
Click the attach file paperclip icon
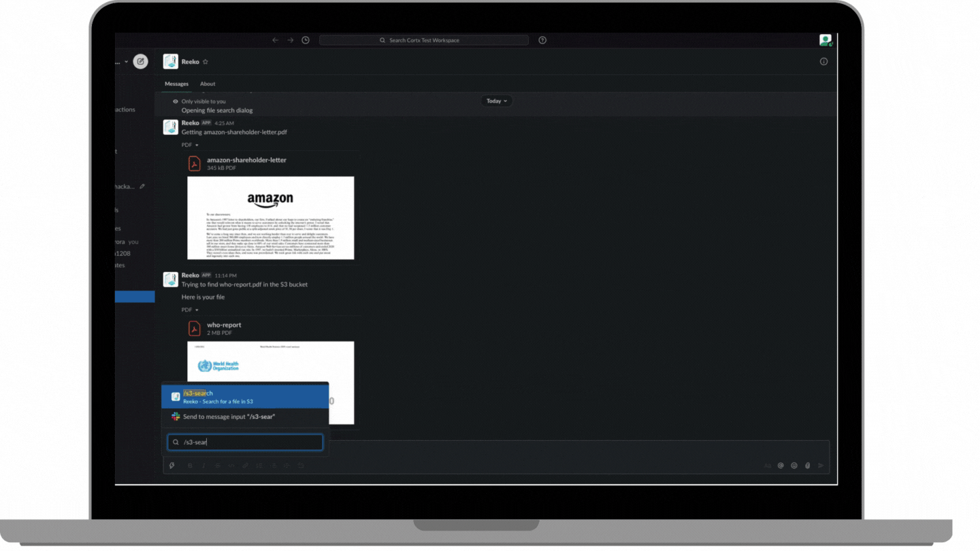[x=808, y=466]
